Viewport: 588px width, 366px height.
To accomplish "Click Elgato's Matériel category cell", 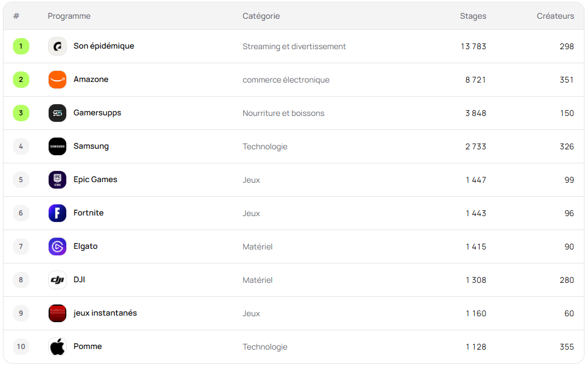I will pos(257,247).
